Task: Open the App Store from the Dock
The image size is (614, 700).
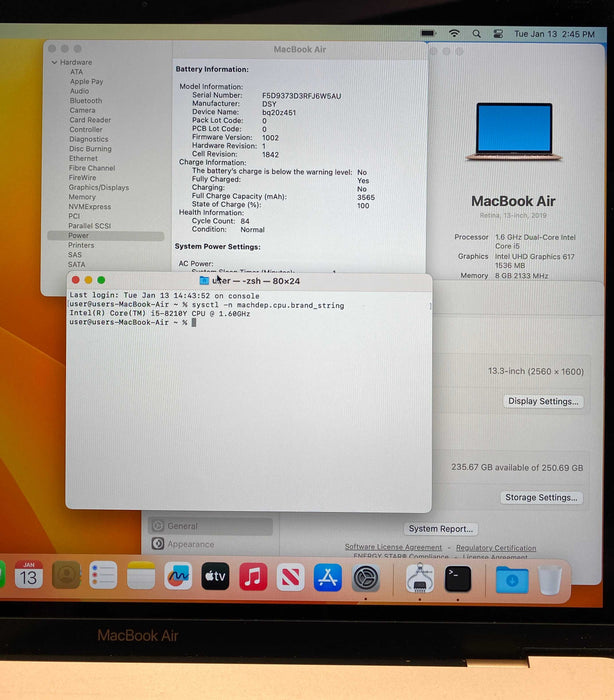Action: [328, 578]
